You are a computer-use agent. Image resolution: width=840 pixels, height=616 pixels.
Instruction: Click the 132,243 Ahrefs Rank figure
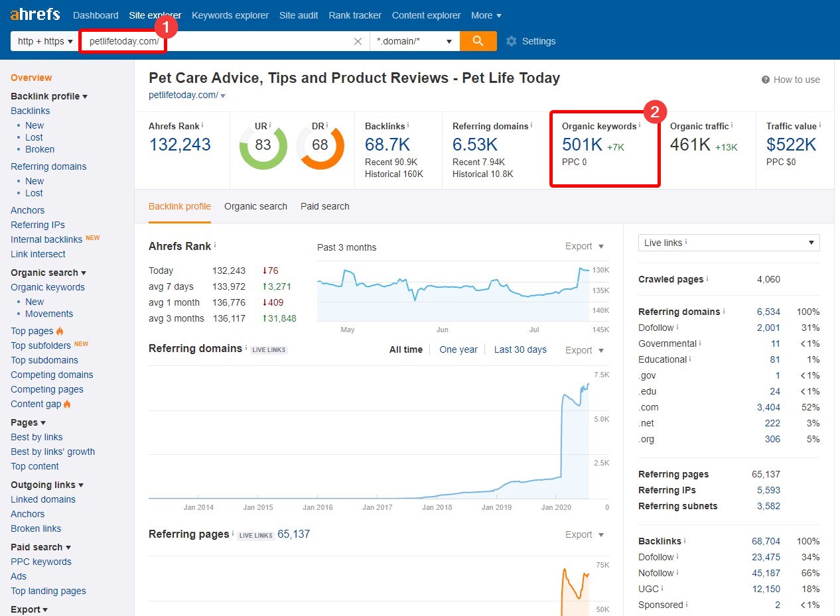coord(180,145)
